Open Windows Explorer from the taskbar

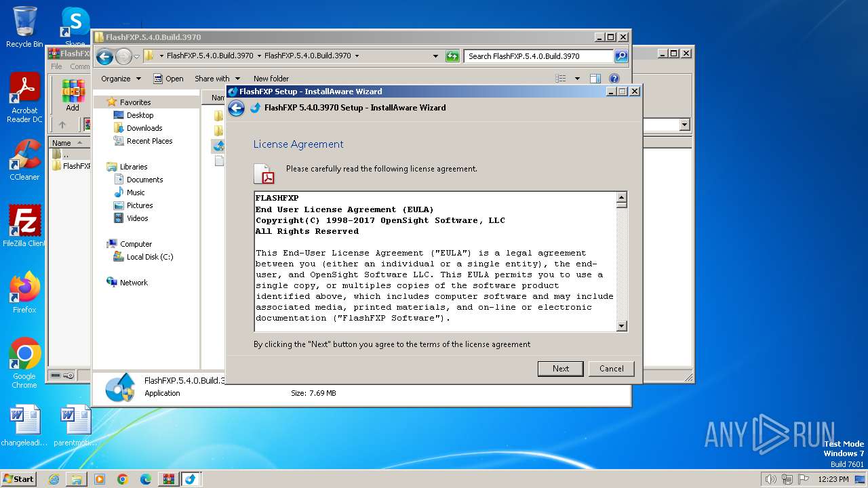pos(77,479)
